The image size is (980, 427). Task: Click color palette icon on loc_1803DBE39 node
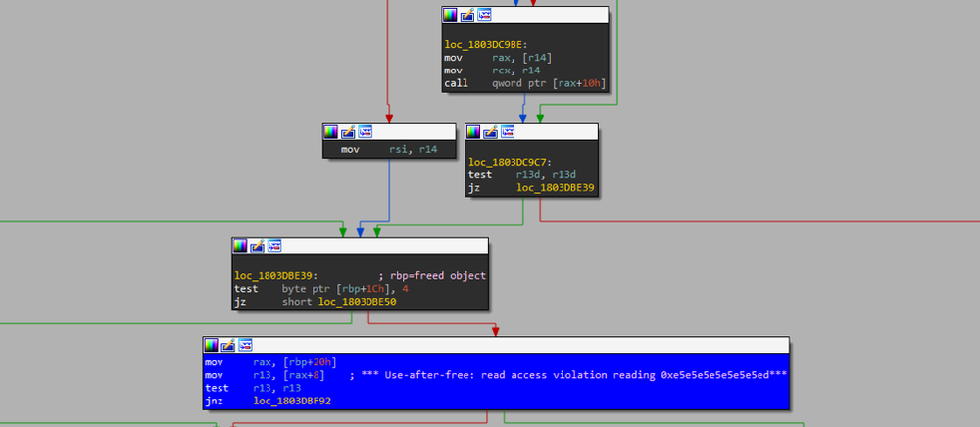[x=240, y=246]
